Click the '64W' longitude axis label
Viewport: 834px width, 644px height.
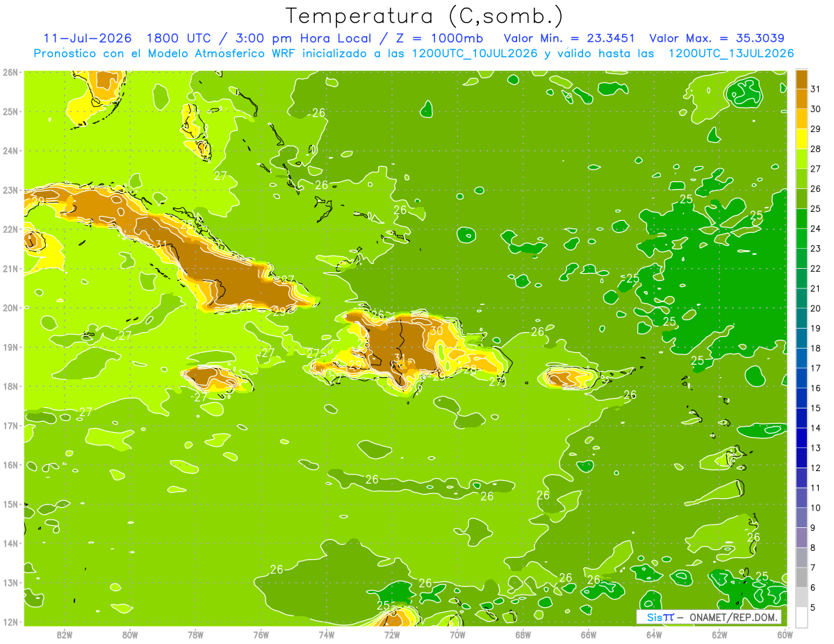coord(654,634)
